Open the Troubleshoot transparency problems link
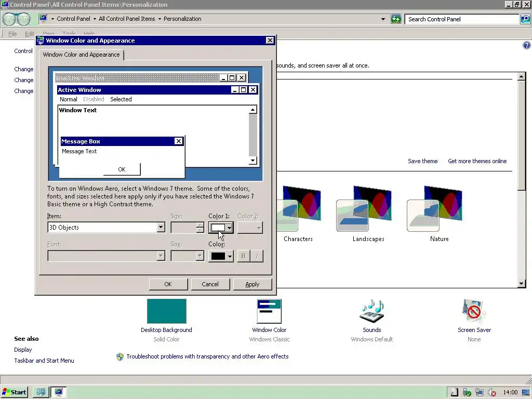Image resolution: width=532 pixels, height=399 pixels. [x=207, y=356]
